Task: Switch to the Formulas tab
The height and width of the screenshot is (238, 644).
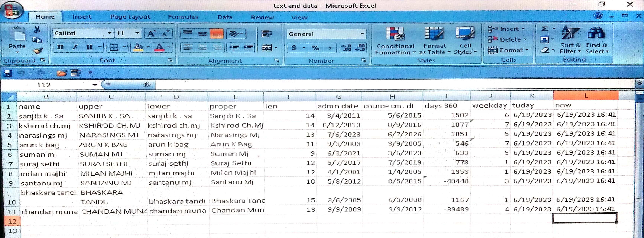Action: pos(183,17)
